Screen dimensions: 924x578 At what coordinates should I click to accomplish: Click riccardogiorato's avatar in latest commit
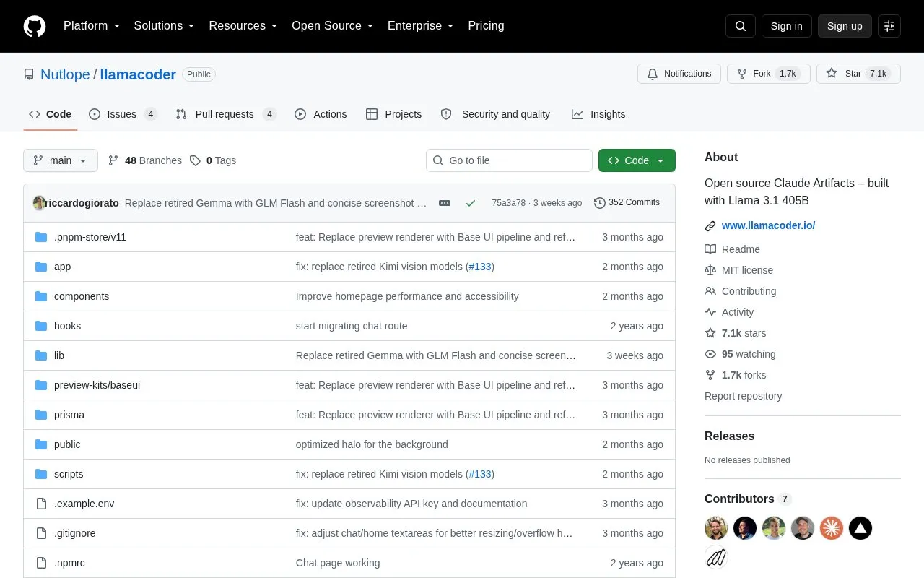tap(39, 203)
